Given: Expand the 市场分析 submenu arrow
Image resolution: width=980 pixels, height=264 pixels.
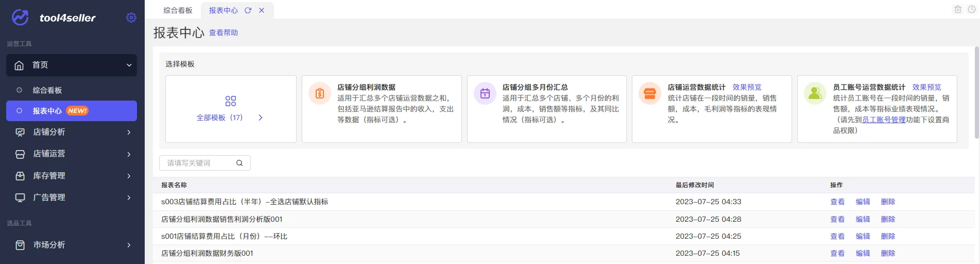Looking at the screenshot, I should coord(129,245).
